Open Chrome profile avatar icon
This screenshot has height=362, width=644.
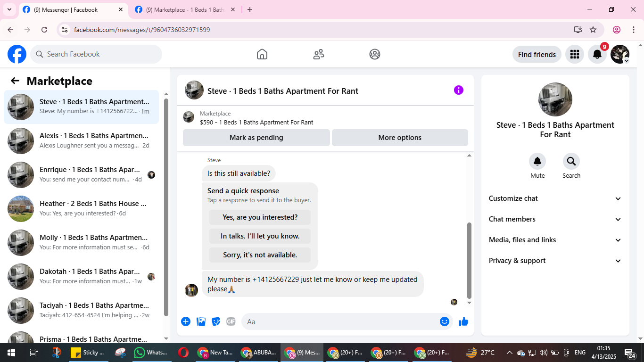(617, 30)
